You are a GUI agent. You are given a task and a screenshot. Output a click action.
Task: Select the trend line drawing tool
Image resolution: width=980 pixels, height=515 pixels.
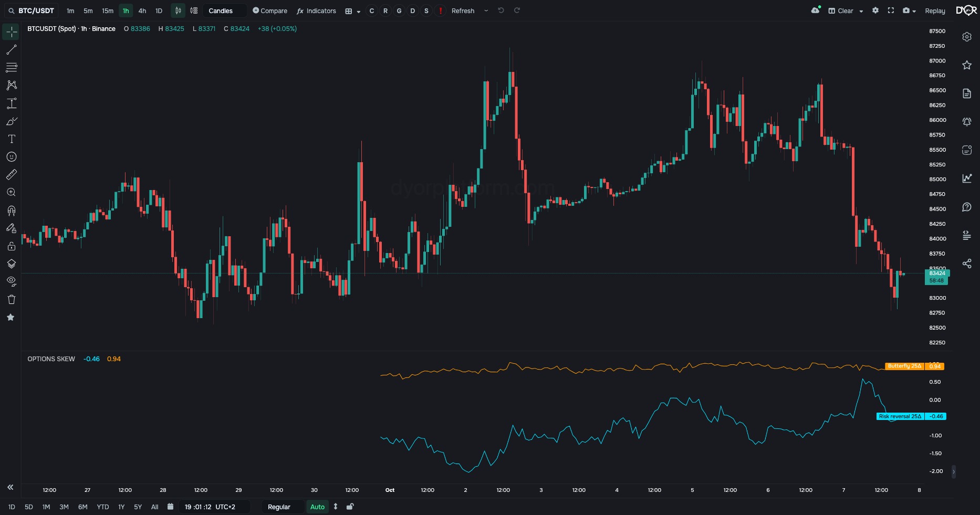coord(11,50)
